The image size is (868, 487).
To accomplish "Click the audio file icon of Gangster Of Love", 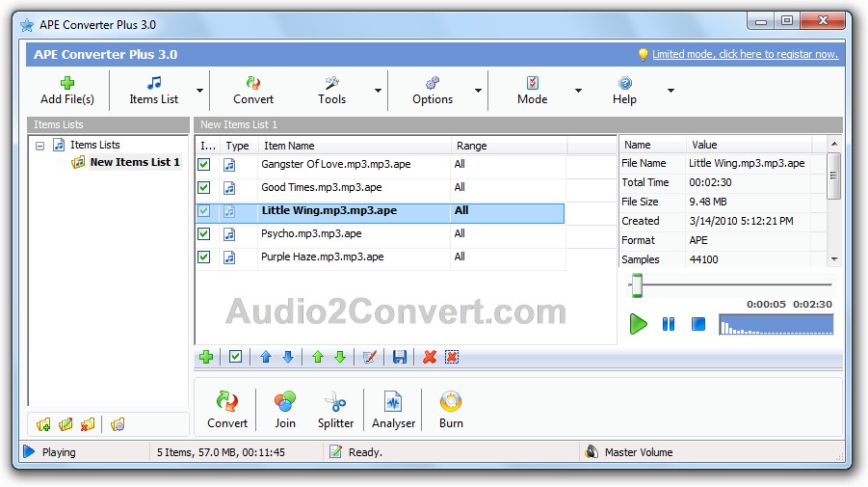I will pyautogui.click(x=229, y=165).
